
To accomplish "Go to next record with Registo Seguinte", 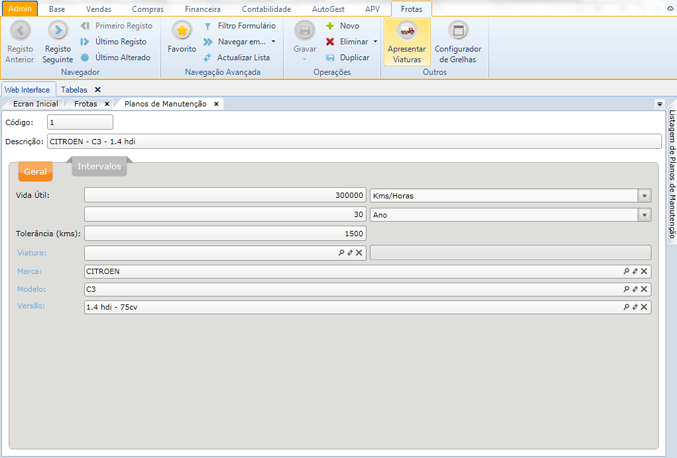I will (58, 31).
